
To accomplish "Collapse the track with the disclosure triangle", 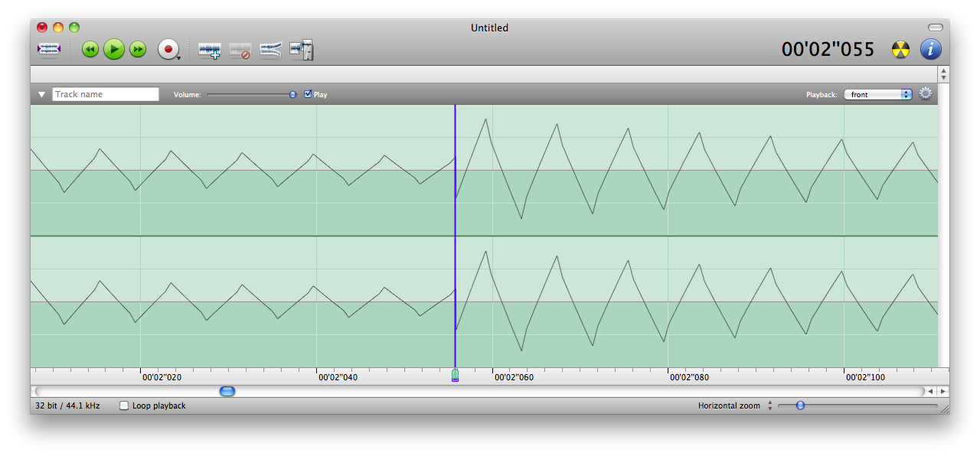I will 41,95.
